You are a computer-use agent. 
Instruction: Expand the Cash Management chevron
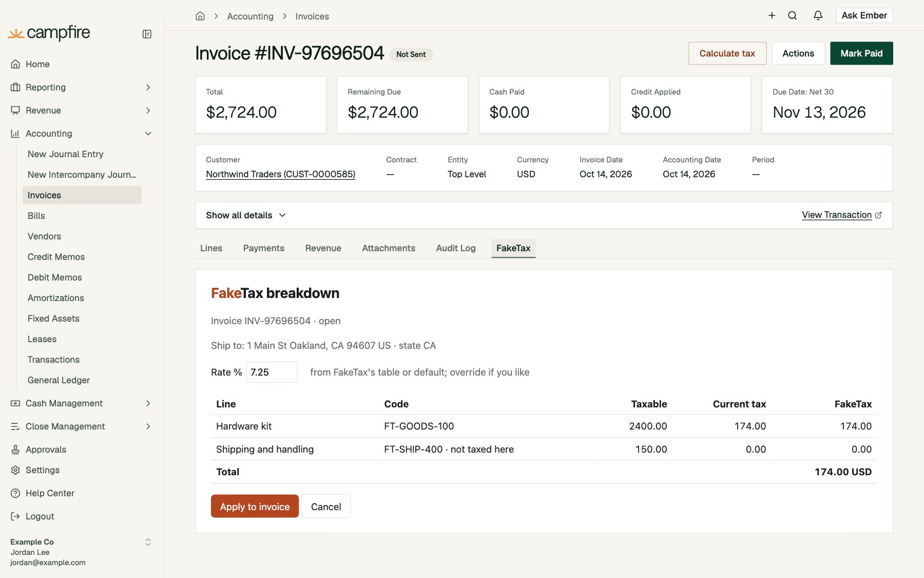(148, 403)
